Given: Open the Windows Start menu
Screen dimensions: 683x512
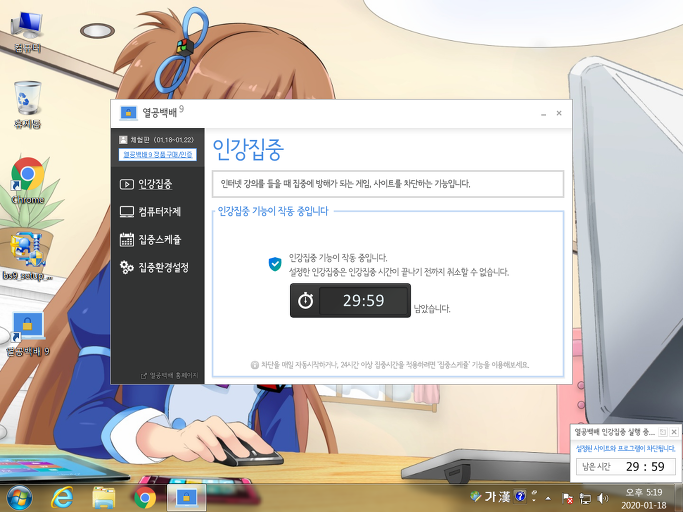Looking at the screenshot, I should 19,498.
